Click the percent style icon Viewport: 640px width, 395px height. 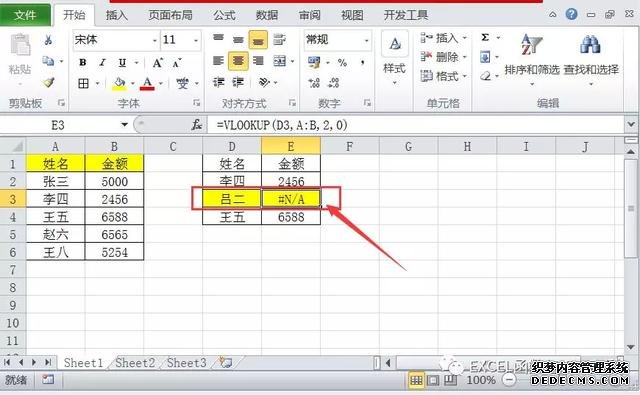342,62
